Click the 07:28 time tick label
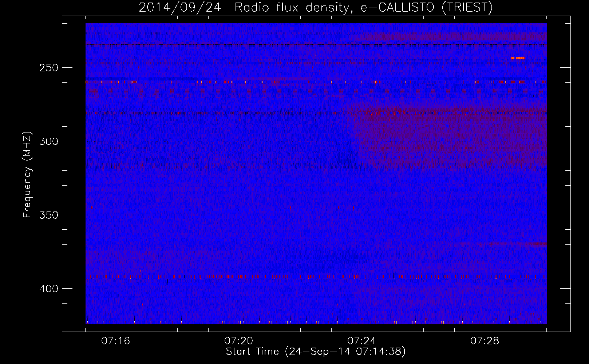 pyautogui.click(x=485, y=341)
